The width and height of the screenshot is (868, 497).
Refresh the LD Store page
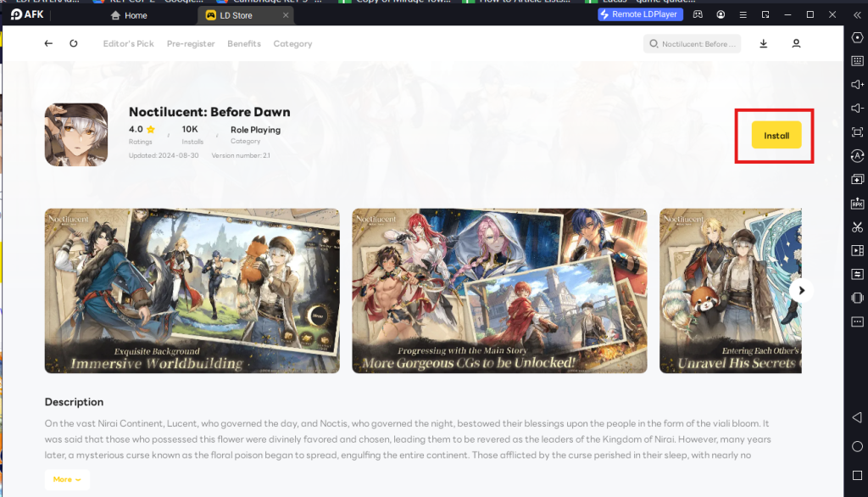coord(74,43)
